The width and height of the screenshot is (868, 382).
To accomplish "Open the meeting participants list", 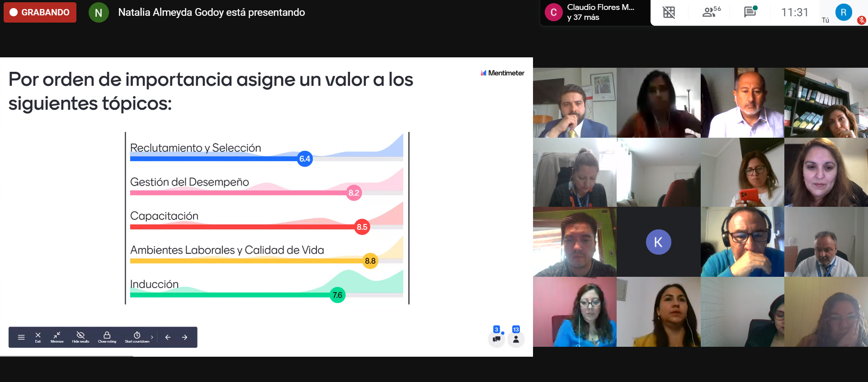I will (710, 12).
